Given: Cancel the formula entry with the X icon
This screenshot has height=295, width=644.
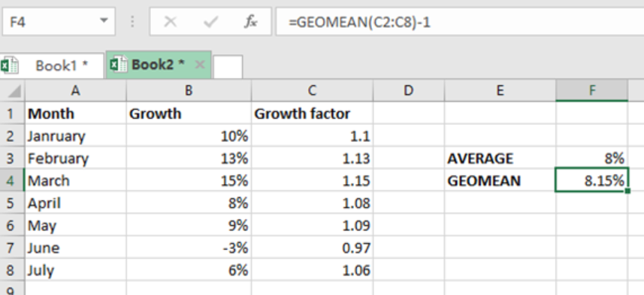Looking at the screenshot, I should pyautogui.click(x=170, y=21).
